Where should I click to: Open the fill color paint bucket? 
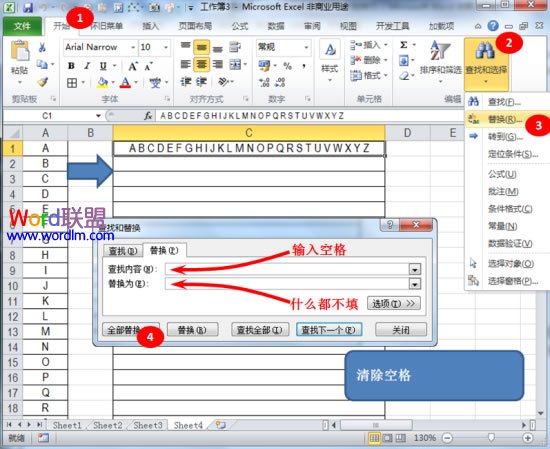[102, 83]
